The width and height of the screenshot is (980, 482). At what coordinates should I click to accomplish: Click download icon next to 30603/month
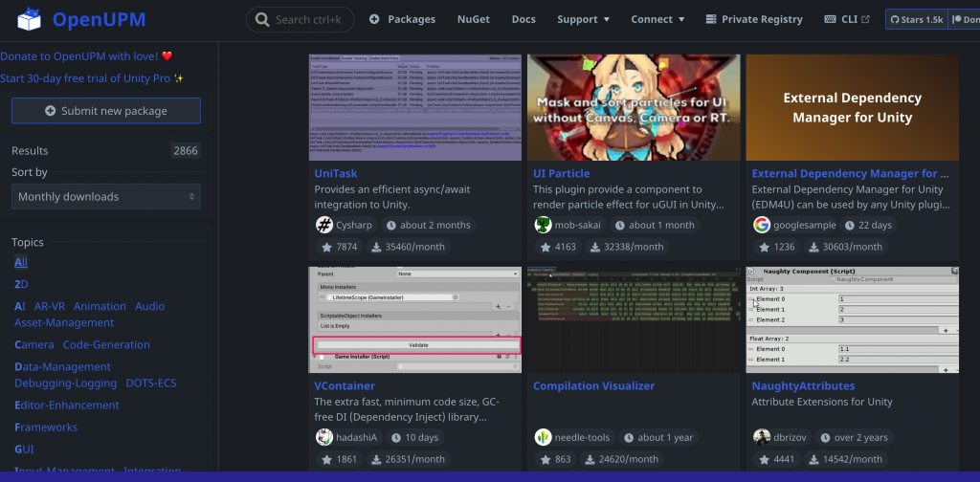pos(813,248)
